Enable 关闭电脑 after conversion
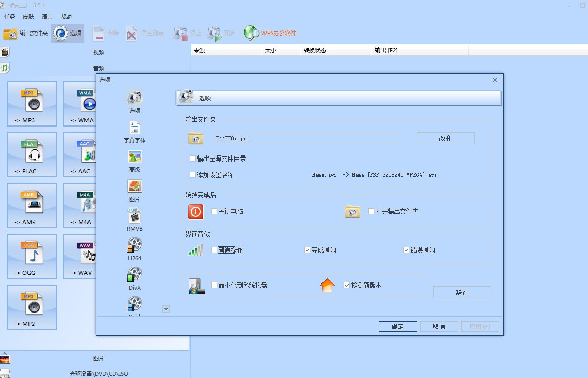This screenshot has height=378, width=588. pos(214,212)
